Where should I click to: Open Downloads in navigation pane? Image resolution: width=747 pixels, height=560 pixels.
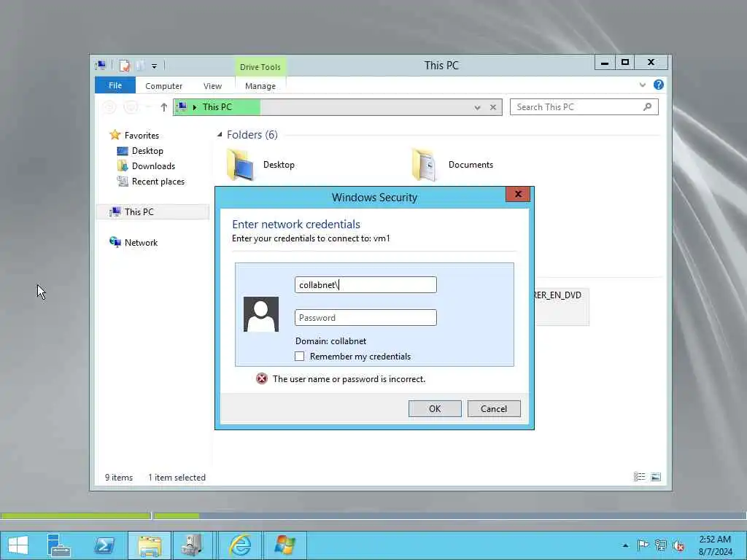point(146,166)
